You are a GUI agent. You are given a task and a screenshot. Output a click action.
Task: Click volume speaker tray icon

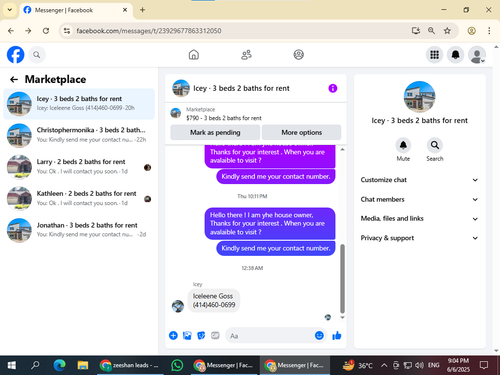(419, 365)
